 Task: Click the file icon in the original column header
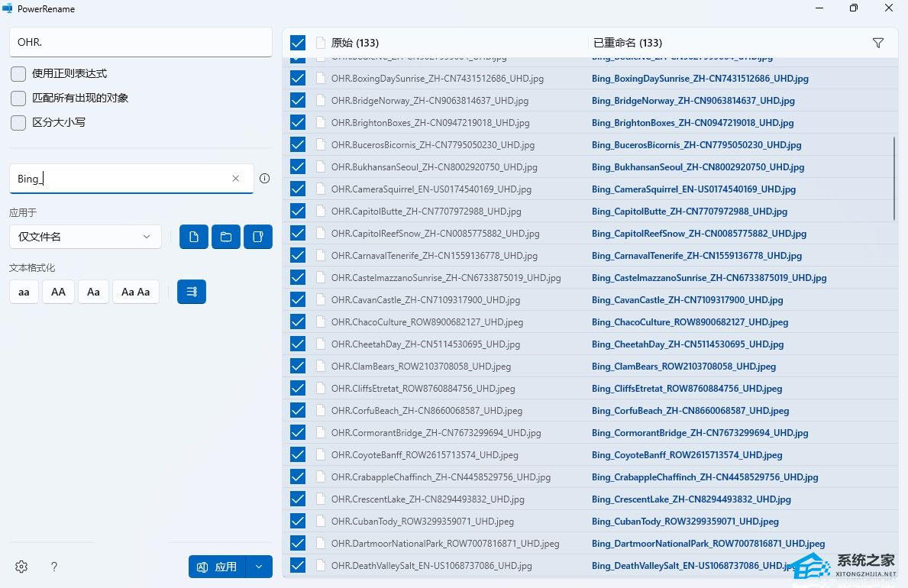(x=320, y=43)
